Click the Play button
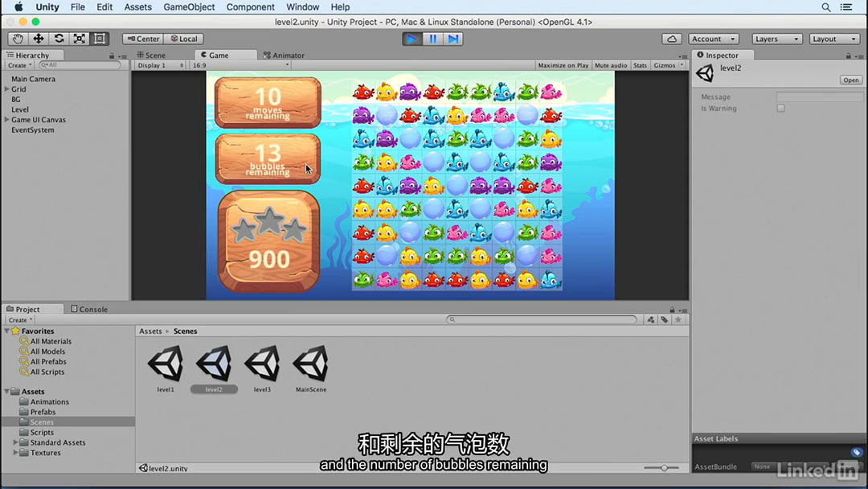The height and width of the screenshot is (489, 868). pyautogui.click(x=411, y=39)
